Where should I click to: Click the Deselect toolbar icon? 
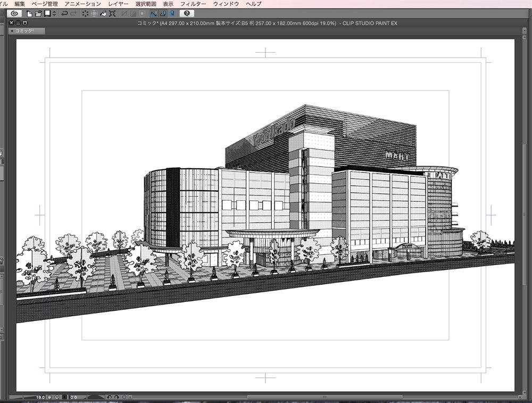point(124,14)
